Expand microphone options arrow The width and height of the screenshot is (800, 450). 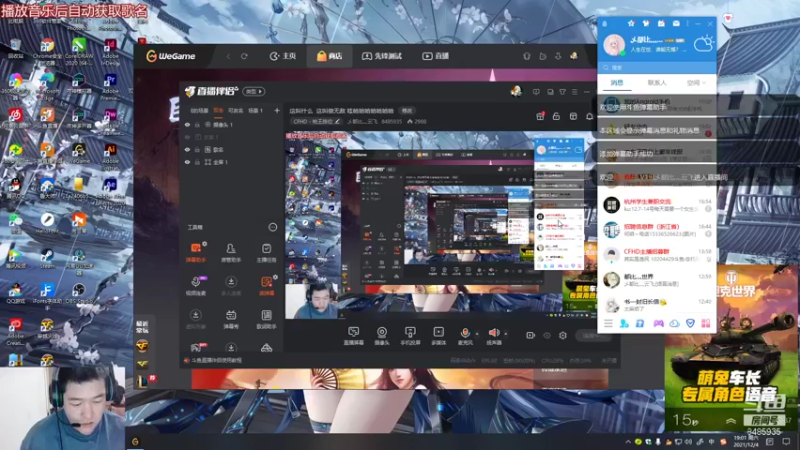click(x=477, y=334)
